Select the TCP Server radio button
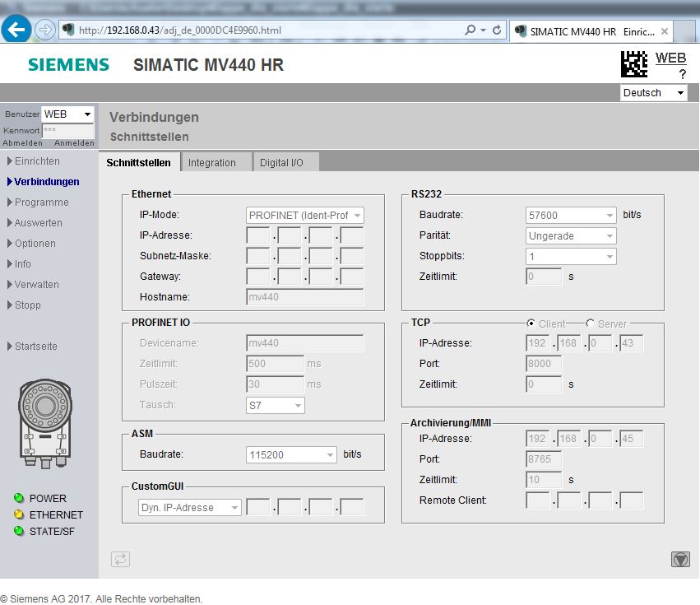The image size is (700, 605). (590, 323)
